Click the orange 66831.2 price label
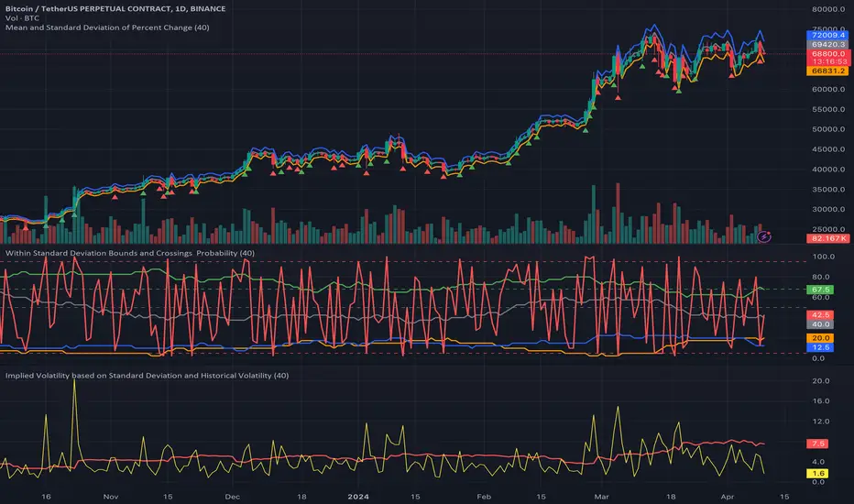This screenshot has width=854, height=504. coord(827,71)
